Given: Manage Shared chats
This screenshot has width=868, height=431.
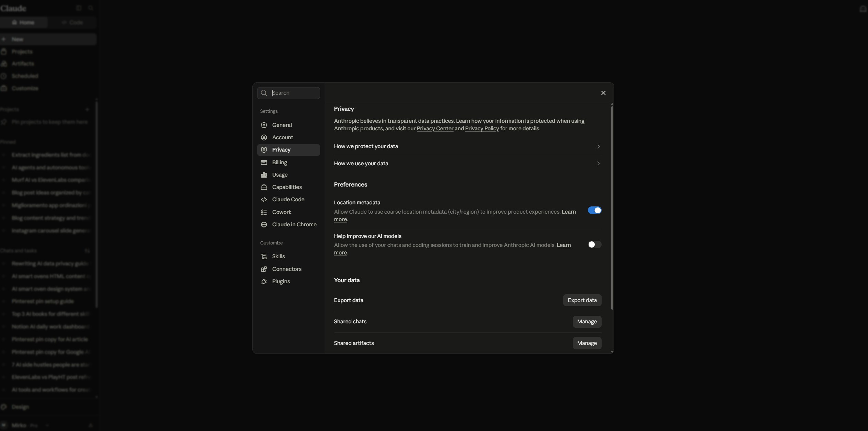Looking at the screenshot, I should coord(587,322).
